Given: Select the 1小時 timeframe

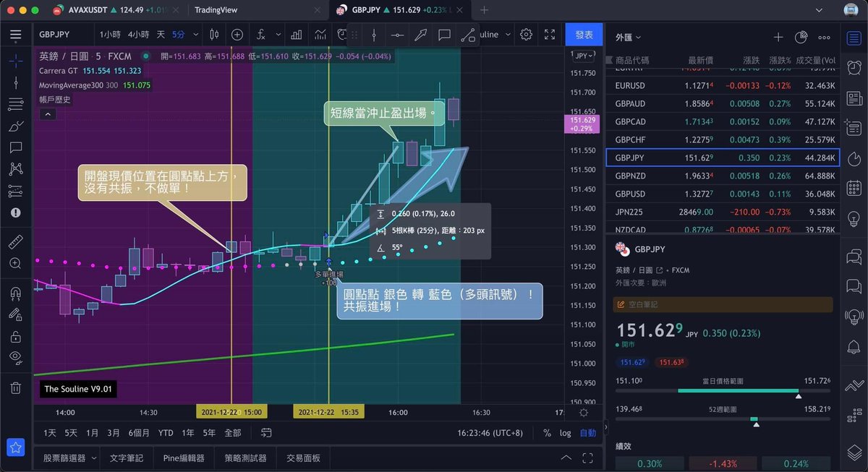Looking at the screenshot, I should point(109,34).
